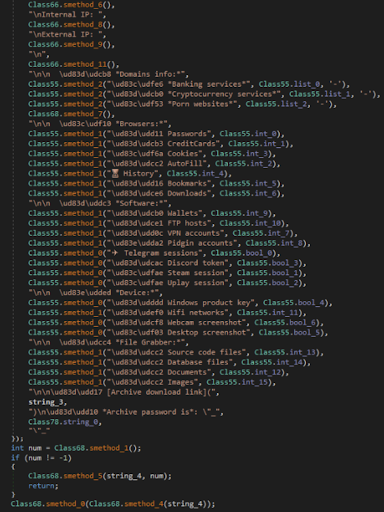Click the Telegram sessions code line
The height and width of the screenshot is (512, 384).
(x=154, y=253)
